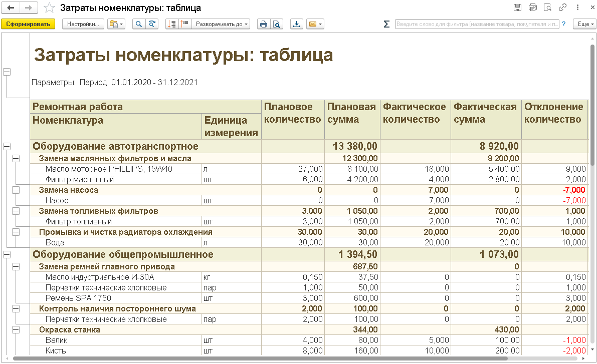Click the scroll right arrow at bottom

[584, 358]
